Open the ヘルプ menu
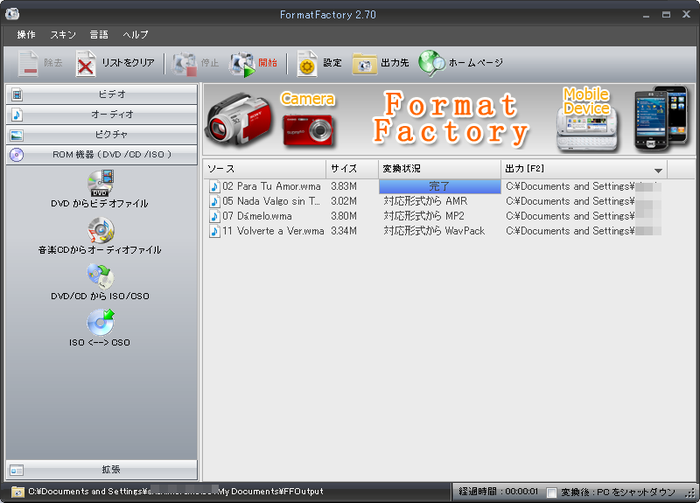 [x=135, y=35]
